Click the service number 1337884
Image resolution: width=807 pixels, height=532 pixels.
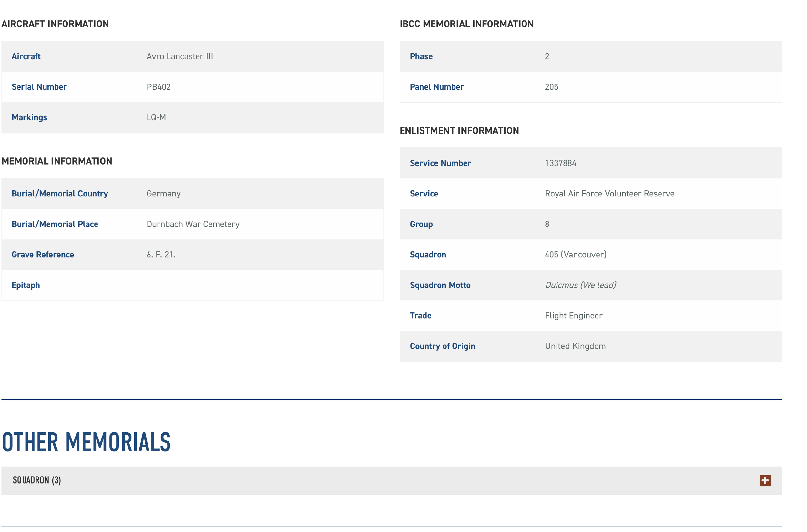pos(560,163)
